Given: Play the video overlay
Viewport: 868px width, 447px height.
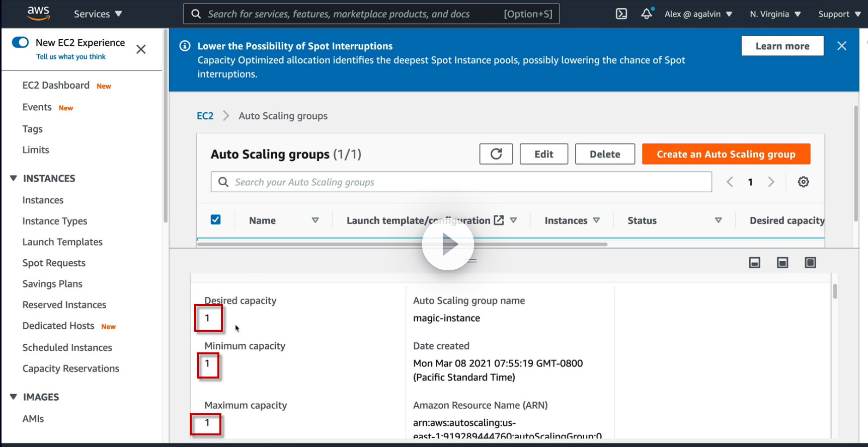Looking at the screenshot, I should [448, 245].
